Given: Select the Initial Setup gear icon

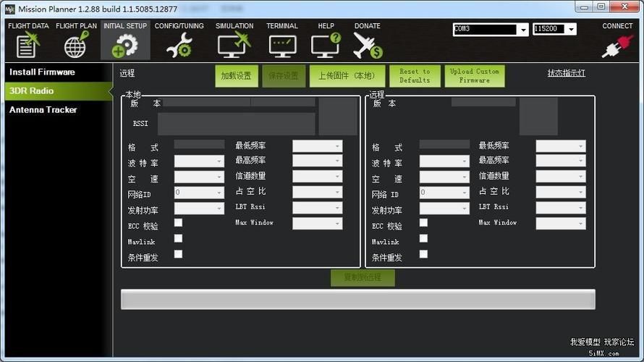Looking at the screenshot, I should [x=124, y=45].
